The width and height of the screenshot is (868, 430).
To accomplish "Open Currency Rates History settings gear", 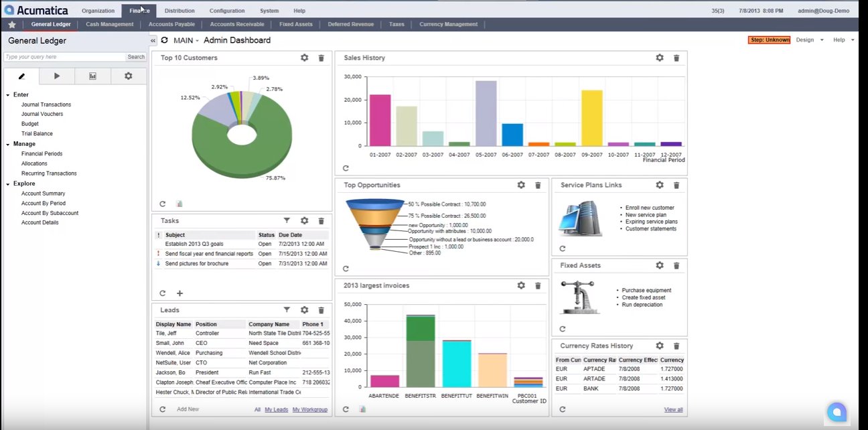I will tap(660, 346).
